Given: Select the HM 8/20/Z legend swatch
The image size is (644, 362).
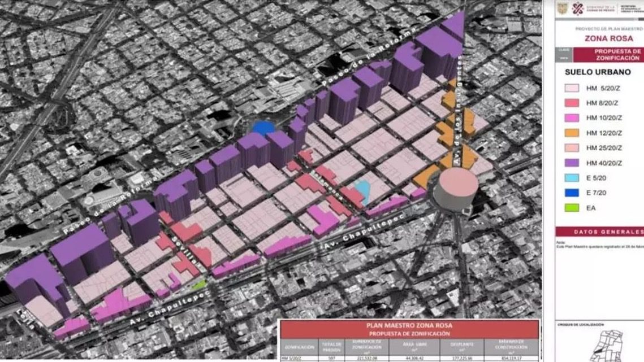Looking at the screenshot, I should pyautogui.click(x=572, y=103).
